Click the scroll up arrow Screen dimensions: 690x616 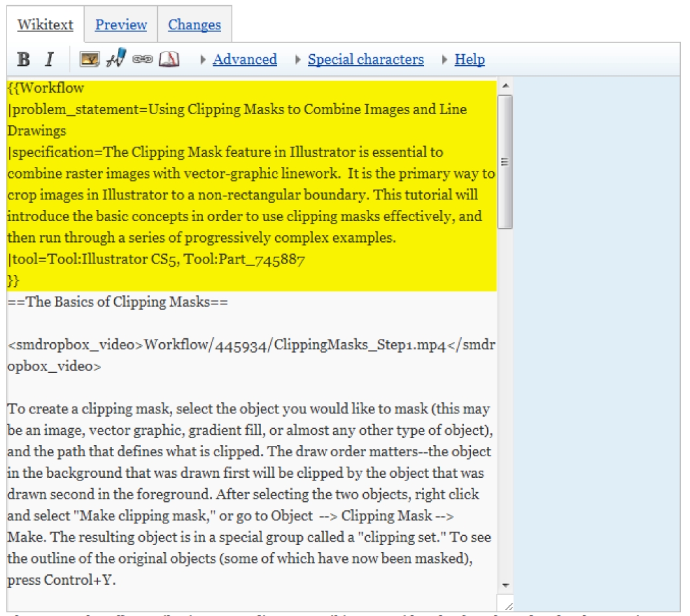click(505, 86)
